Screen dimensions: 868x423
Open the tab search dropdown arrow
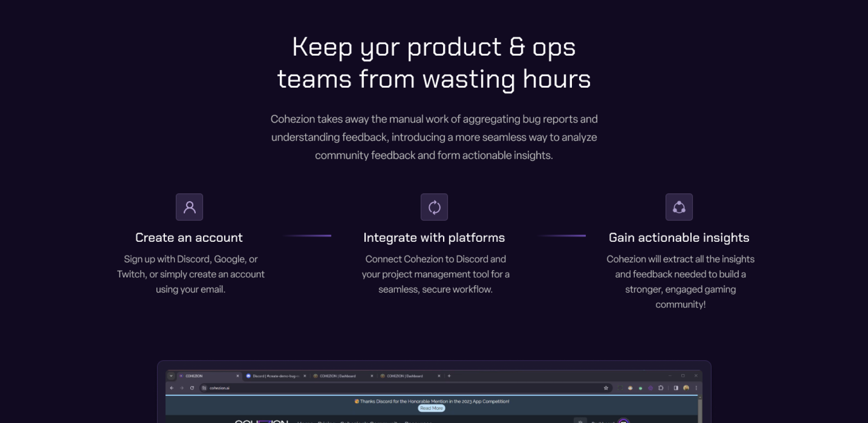pos(171,376)
